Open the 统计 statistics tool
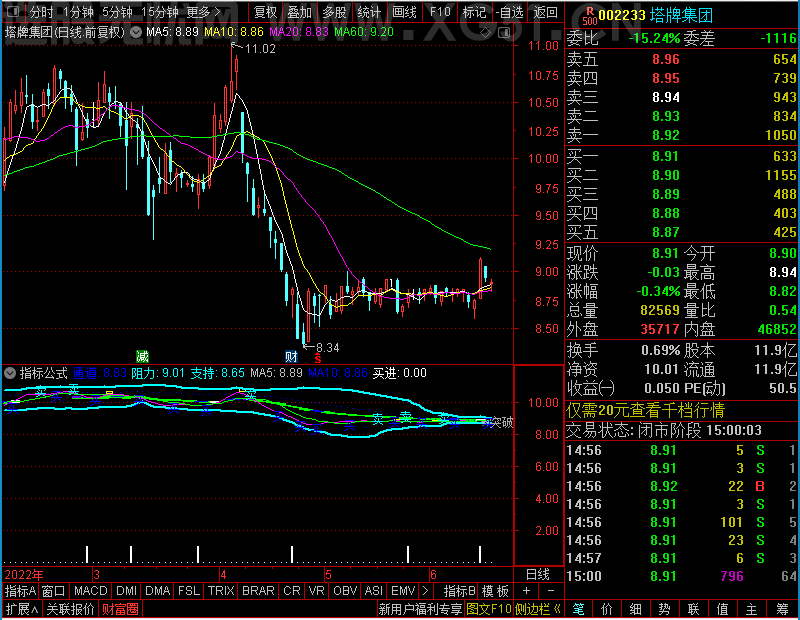The image size is (800, 620). [369, 12]
